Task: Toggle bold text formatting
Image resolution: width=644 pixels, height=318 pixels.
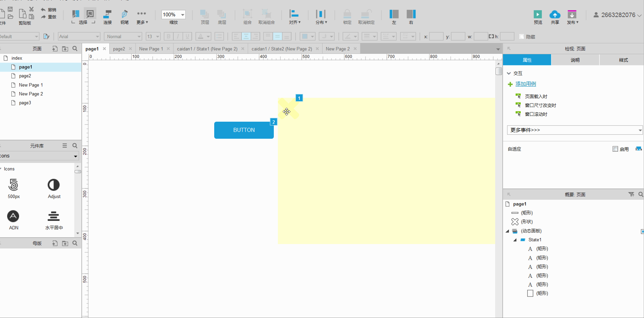Action: [x=169, y=36]
